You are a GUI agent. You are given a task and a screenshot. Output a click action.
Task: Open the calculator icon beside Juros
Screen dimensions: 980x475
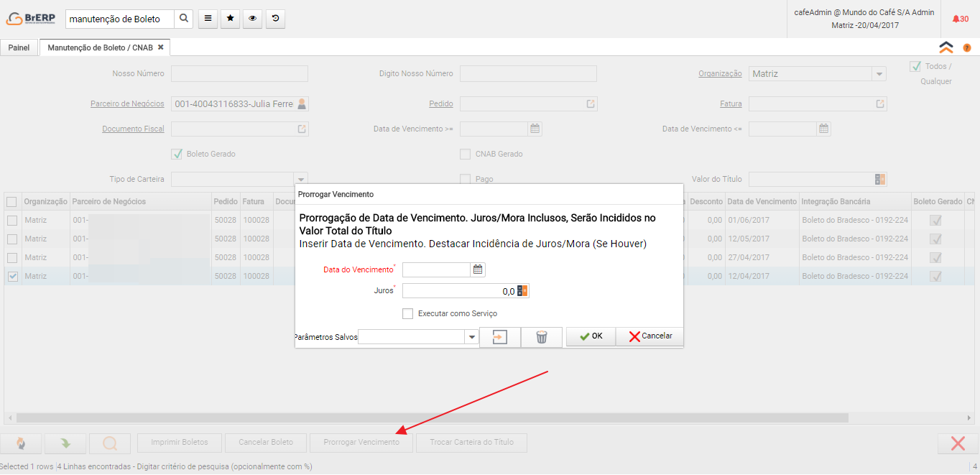[522, 291]
